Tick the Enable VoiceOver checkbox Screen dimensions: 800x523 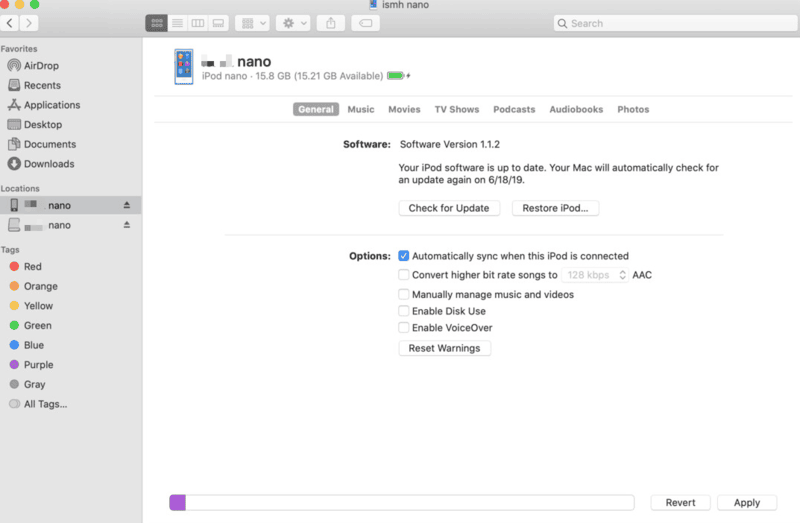point(404,328)
